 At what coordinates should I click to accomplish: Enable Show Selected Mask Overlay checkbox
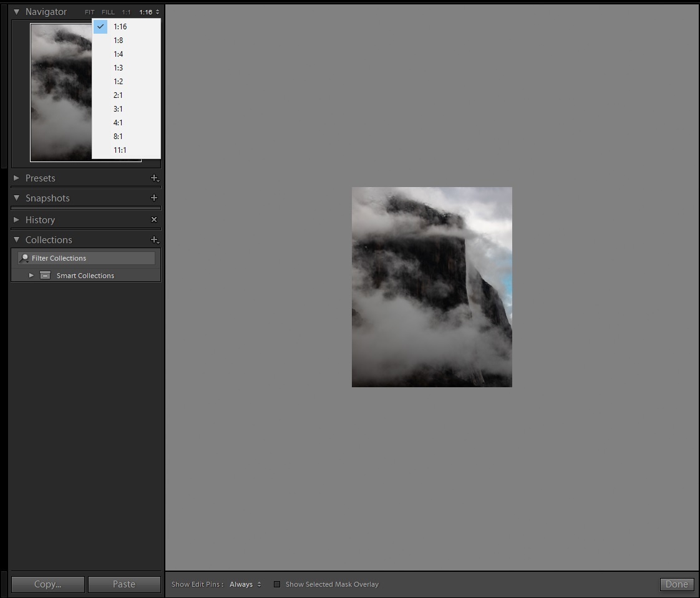click(277, 584)
